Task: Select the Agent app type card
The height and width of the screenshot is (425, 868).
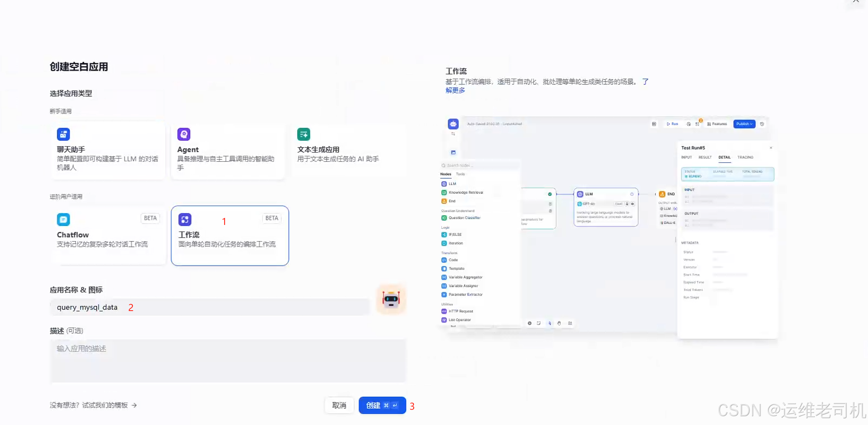Action: 228,151
